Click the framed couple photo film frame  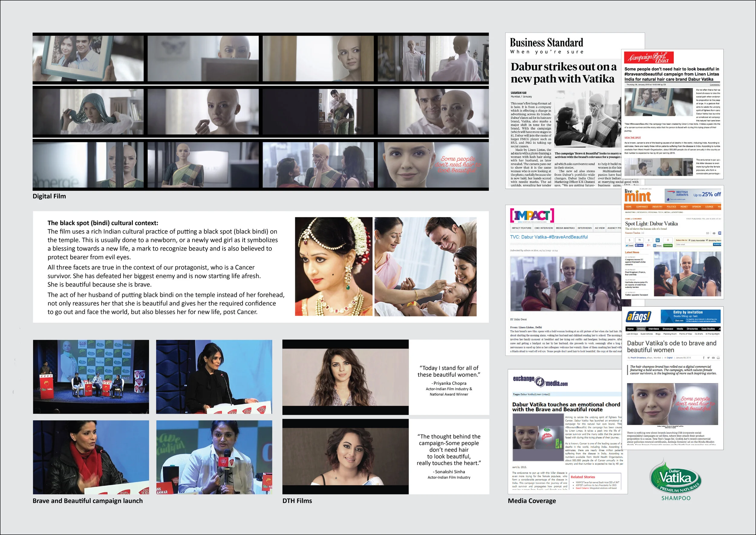click(x=88, y=58)
